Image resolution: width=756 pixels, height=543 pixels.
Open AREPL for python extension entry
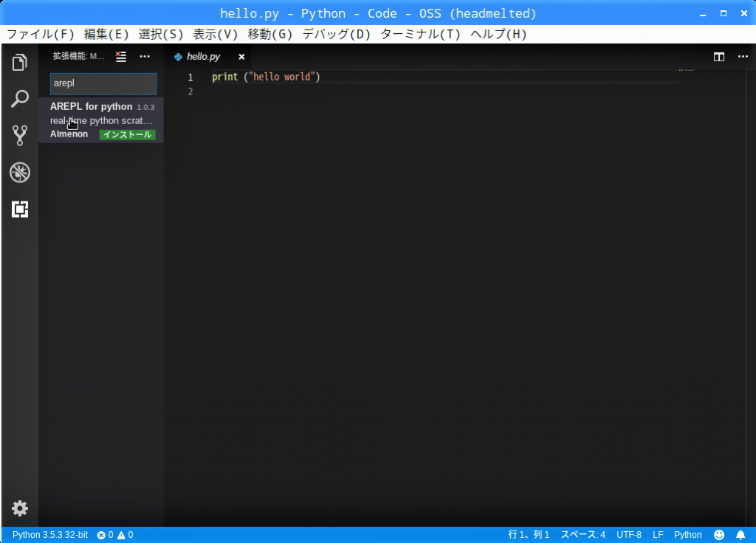click(x=100, y=120)
